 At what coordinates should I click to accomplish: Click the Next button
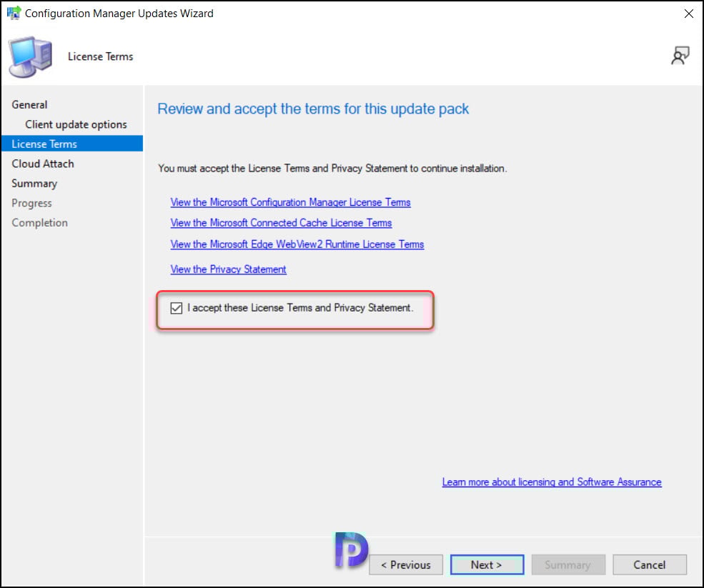[x=487, y=564]
